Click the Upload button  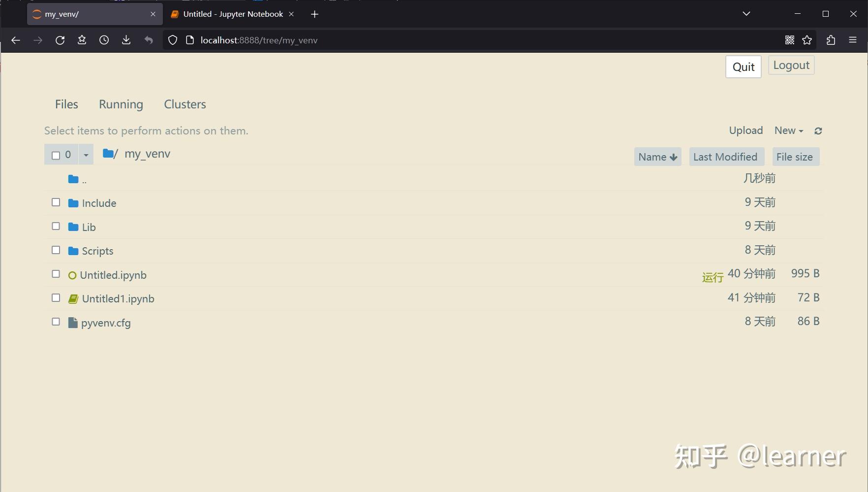746,131
